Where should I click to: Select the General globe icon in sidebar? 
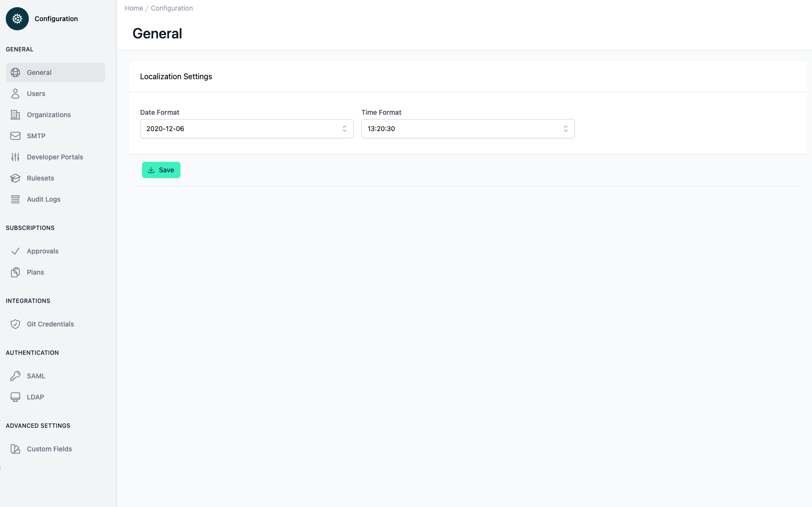point(15,72)
